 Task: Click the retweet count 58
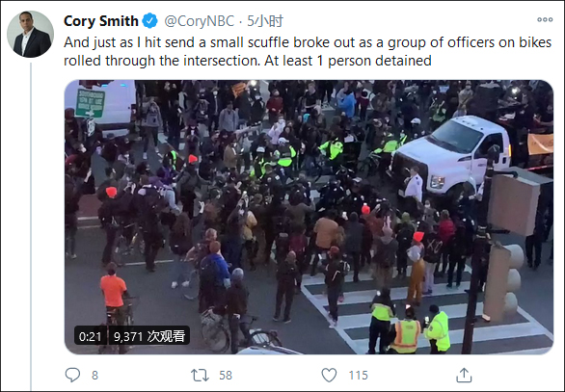(226, 376)
